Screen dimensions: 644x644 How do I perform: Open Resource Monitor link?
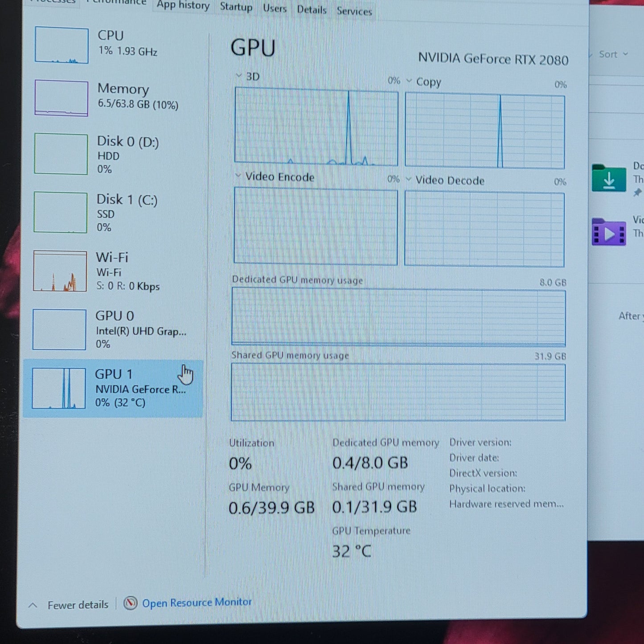tap(197, 603)
